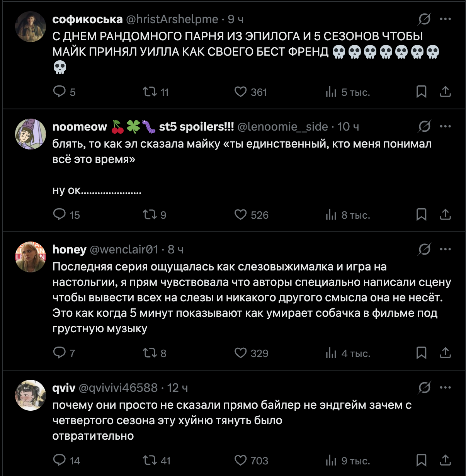Share the tweet by honey
The width and height of the screenshot is (466, 476).
(446, 353)
